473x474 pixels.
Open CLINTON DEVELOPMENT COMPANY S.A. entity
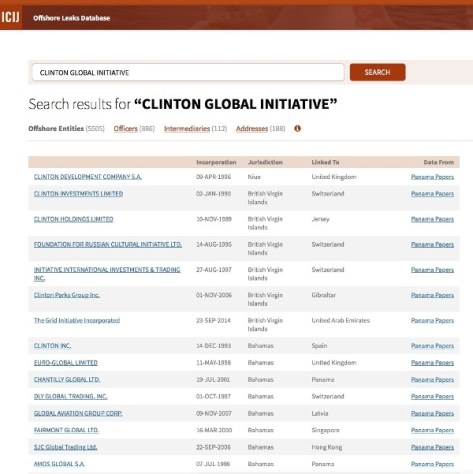(x=88, y=177)
